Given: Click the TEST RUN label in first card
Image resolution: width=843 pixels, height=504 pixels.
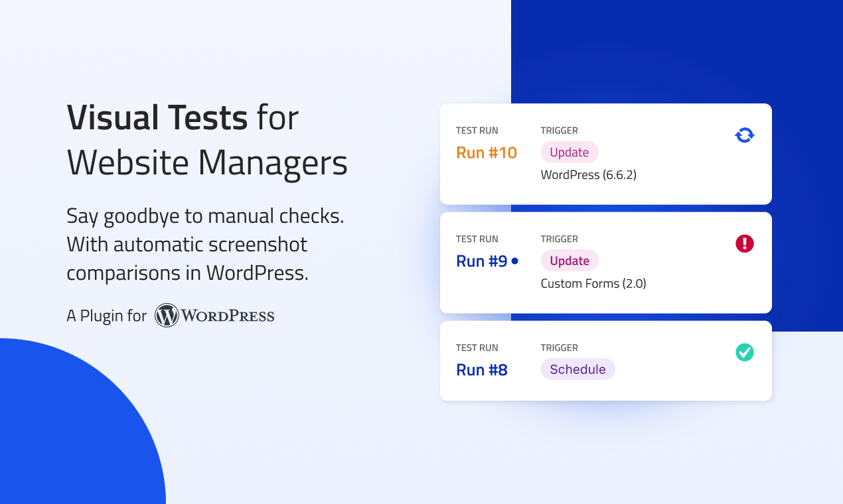Looking at the screenshot, I should [477, 131].
